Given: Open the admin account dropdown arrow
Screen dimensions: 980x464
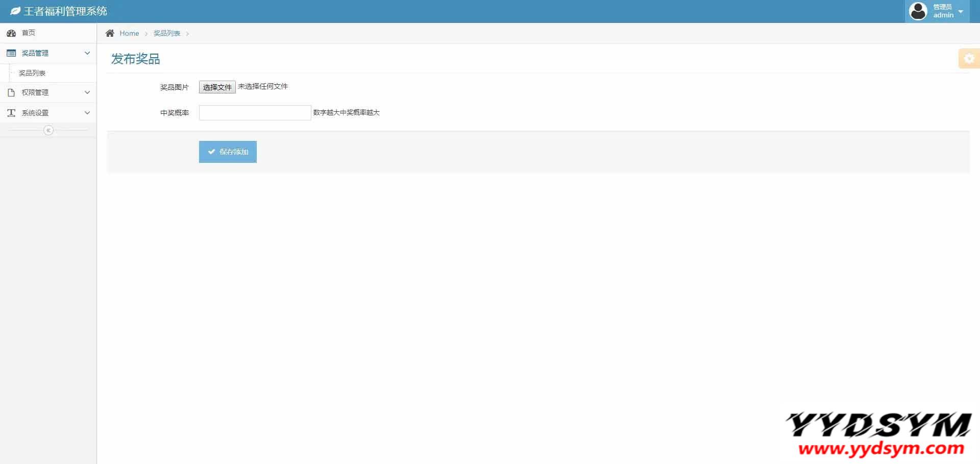Looking at the screenshot, I should click(961, 12).
